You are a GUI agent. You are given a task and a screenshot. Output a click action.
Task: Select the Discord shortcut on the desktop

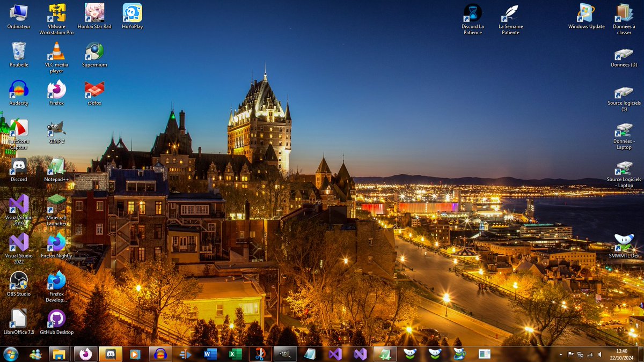click(19, 169)
